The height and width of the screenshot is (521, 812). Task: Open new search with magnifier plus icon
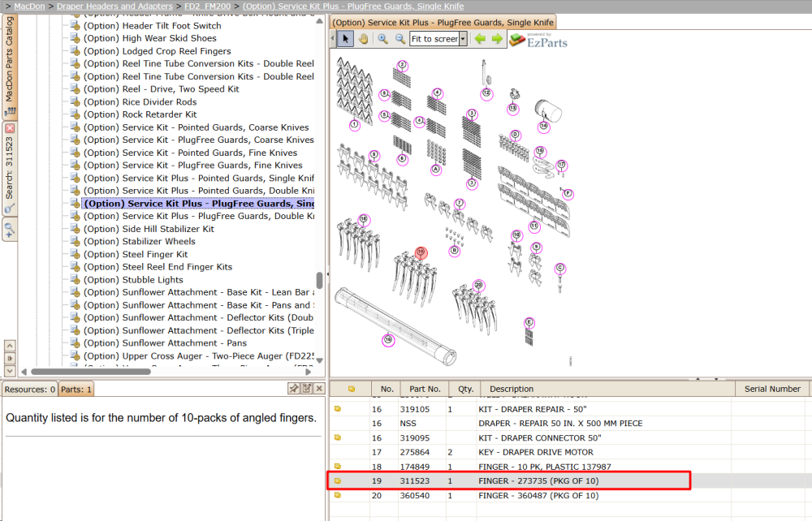click(x=9, y=230)
